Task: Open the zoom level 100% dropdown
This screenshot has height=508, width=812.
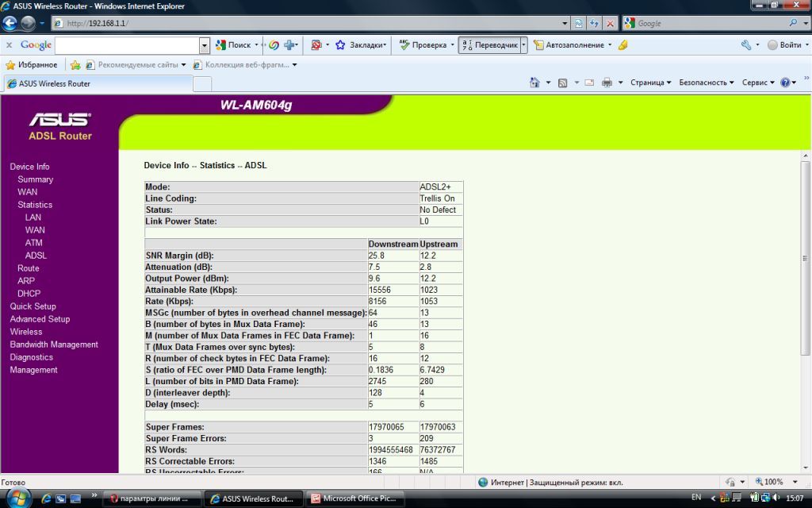Action: (795, 482)
